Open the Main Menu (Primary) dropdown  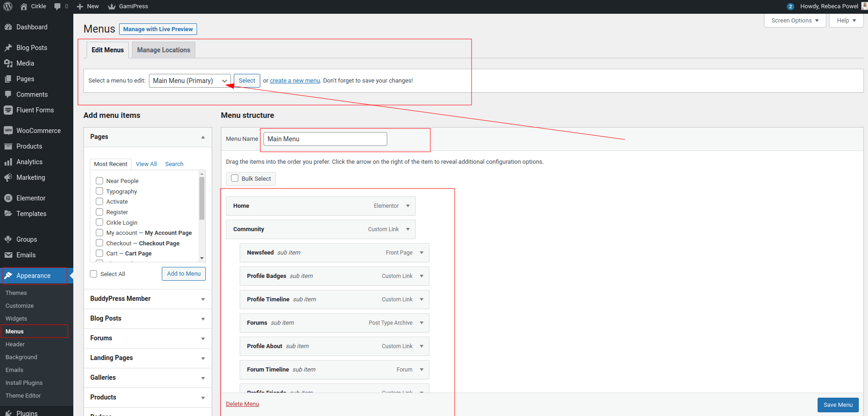click(190, 81)
